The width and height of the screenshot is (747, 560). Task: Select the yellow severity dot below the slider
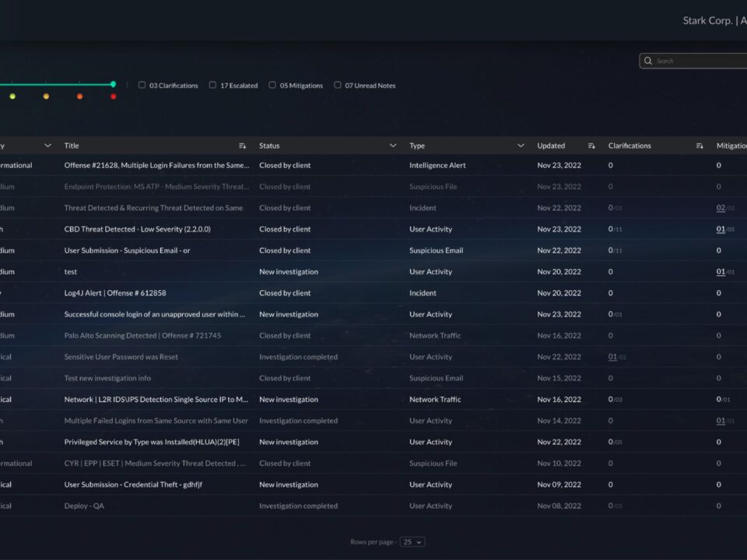[46, 96]
